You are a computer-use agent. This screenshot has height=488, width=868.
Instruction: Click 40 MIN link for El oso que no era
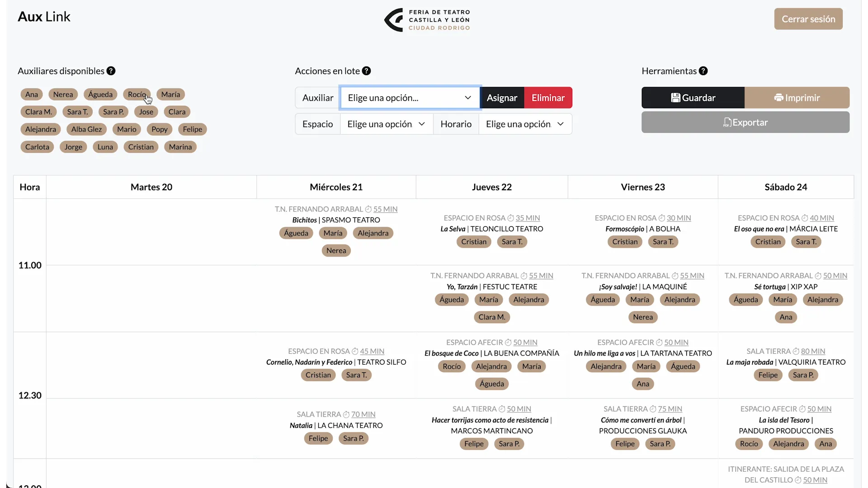[822, 218]
